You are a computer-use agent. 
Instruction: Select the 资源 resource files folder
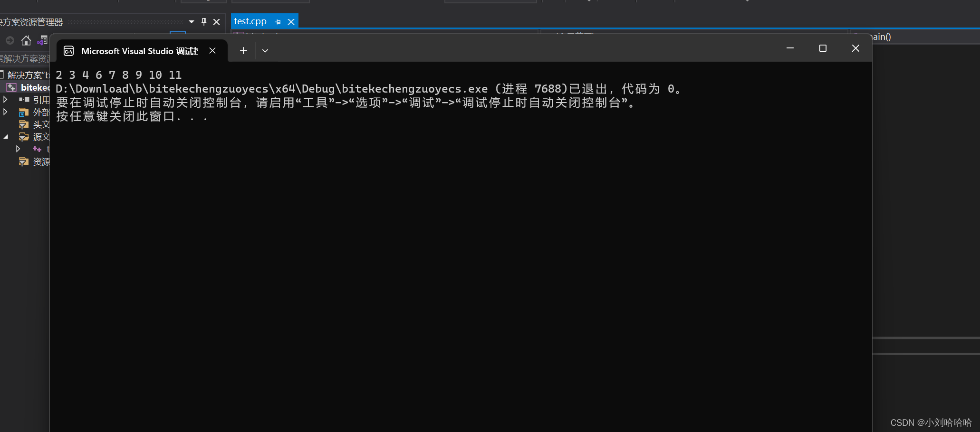41,161
